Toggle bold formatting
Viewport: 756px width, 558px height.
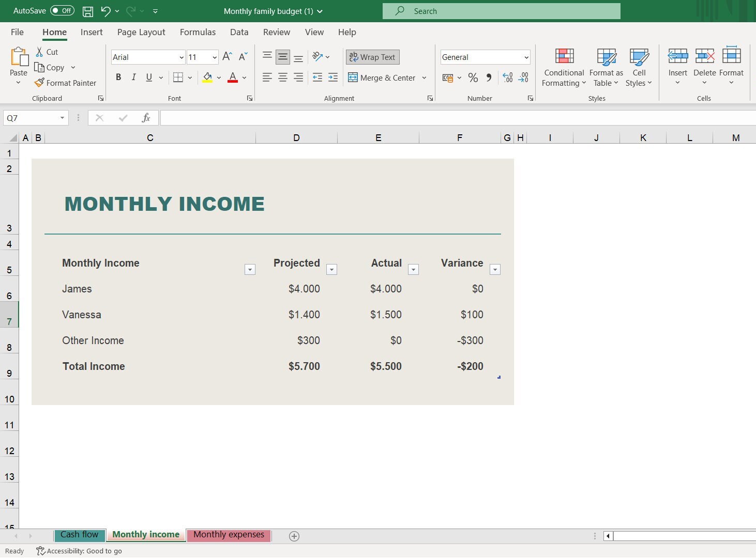[x=118, y=77]
